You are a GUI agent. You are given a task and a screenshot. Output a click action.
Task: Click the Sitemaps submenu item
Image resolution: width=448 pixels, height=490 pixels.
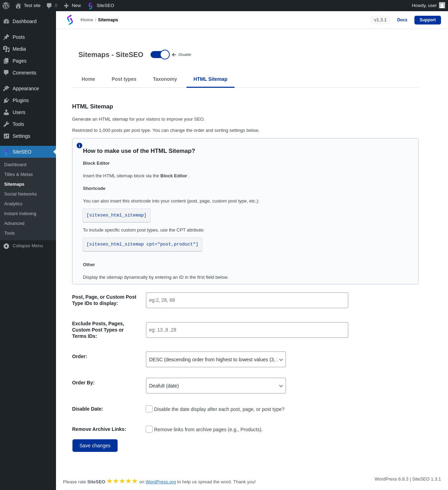[14, 184]
